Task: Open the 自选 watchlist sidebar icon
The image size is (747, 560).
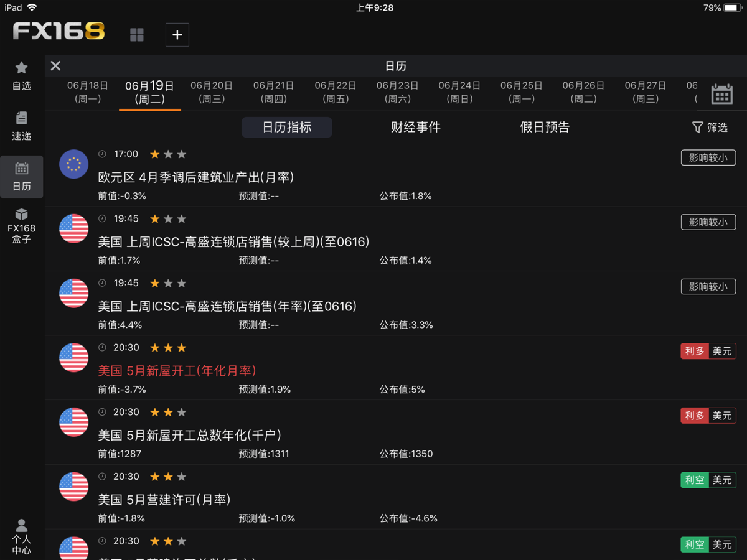Action: point(21,75)
